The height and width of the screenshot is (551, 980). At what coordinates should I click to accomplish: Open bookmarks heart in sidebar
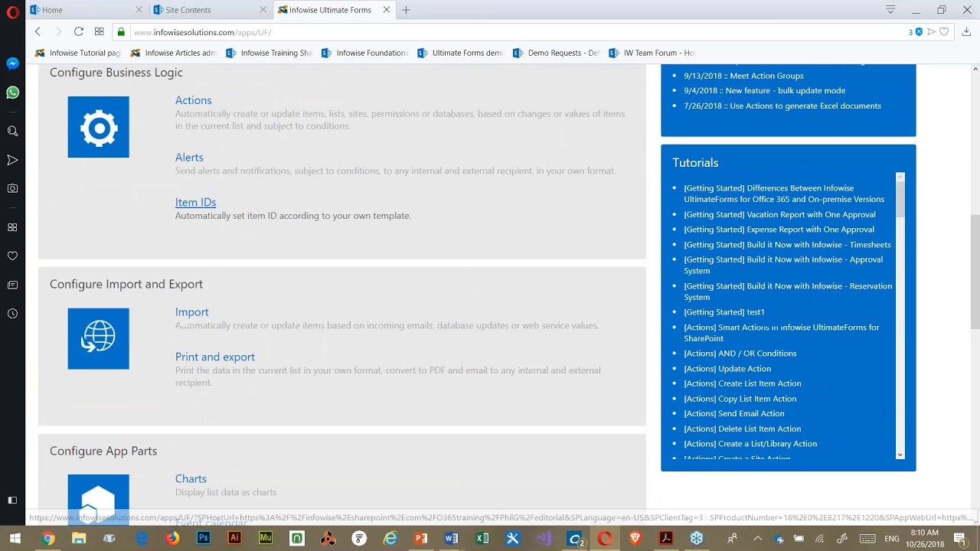click(x=12, y=256)
